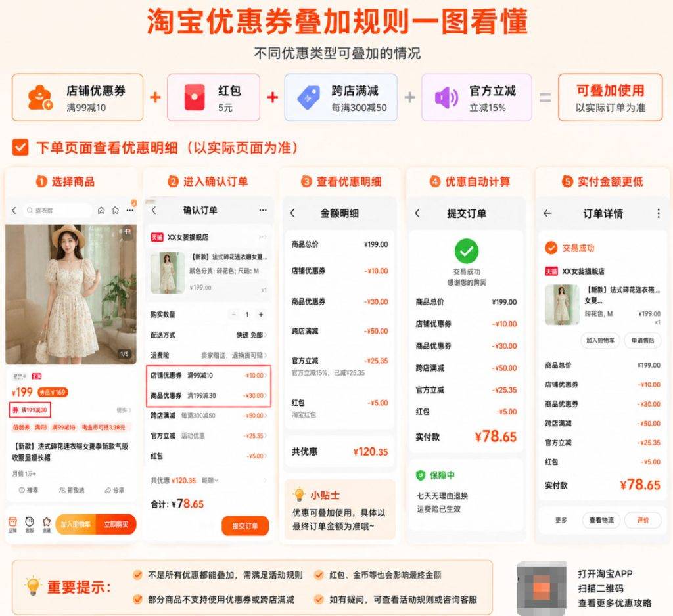Open the 店铺优惠券 满99减10 row
This screenshot has height=616, width=673.
click(x=208, y=376)
